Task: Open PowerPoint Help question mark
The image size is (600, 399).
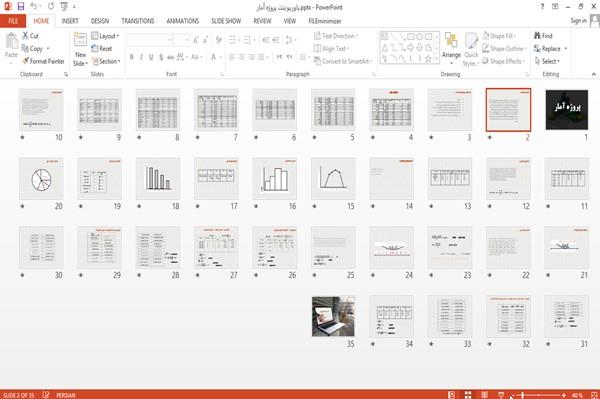Action: tap(542, 7)
